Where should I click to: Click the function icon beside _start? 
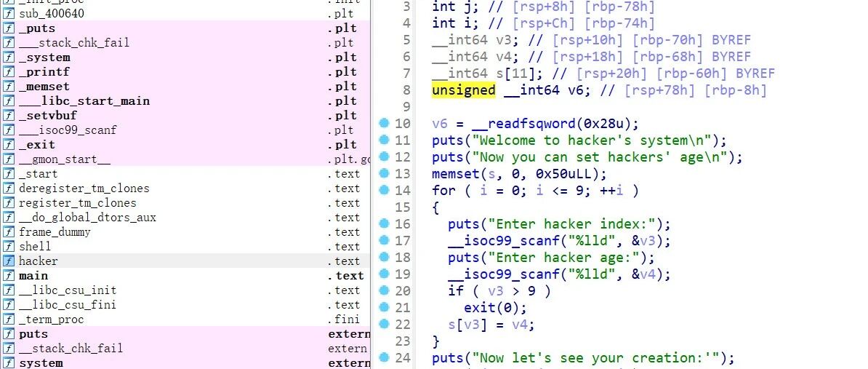tap(8, 174)
